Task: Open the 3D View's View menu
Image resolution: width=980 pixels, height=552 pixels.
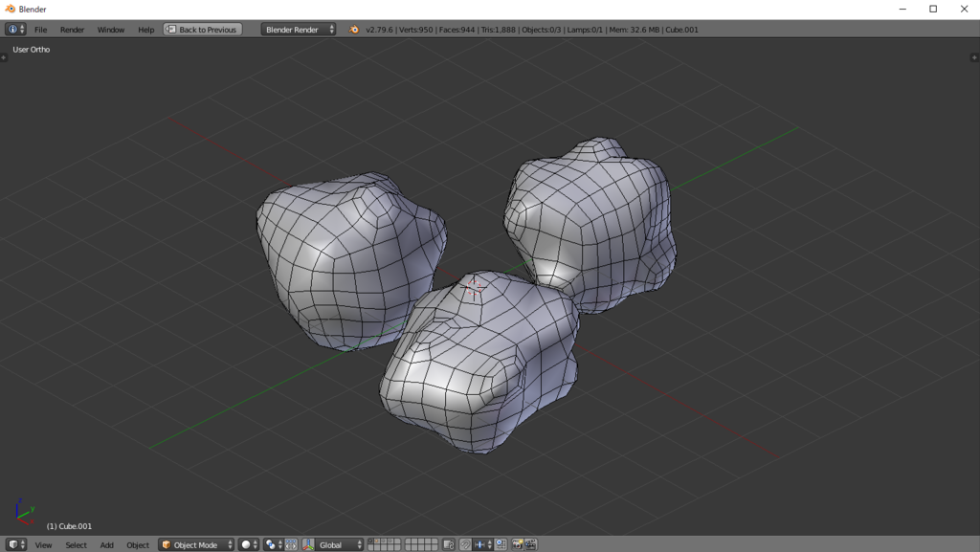Action: tap(43, 545)
